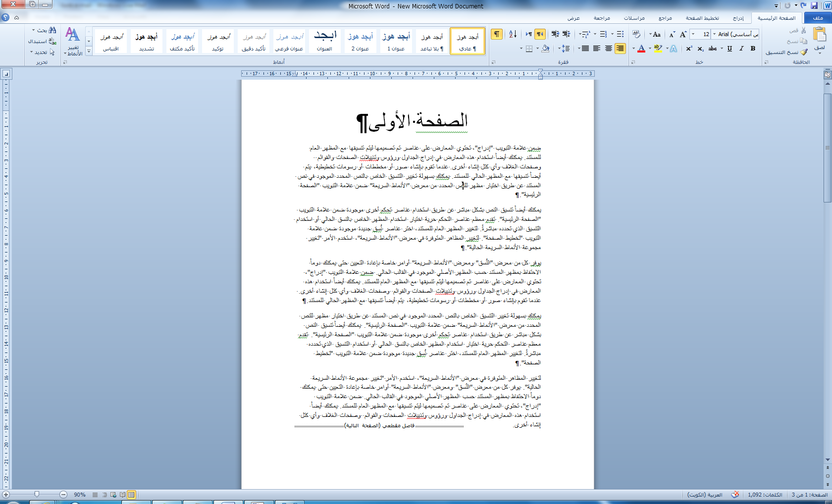Click the Superscript x² icon
This screenshot has height=504, width=832.
pyautogui.click(x=689, y=49)
